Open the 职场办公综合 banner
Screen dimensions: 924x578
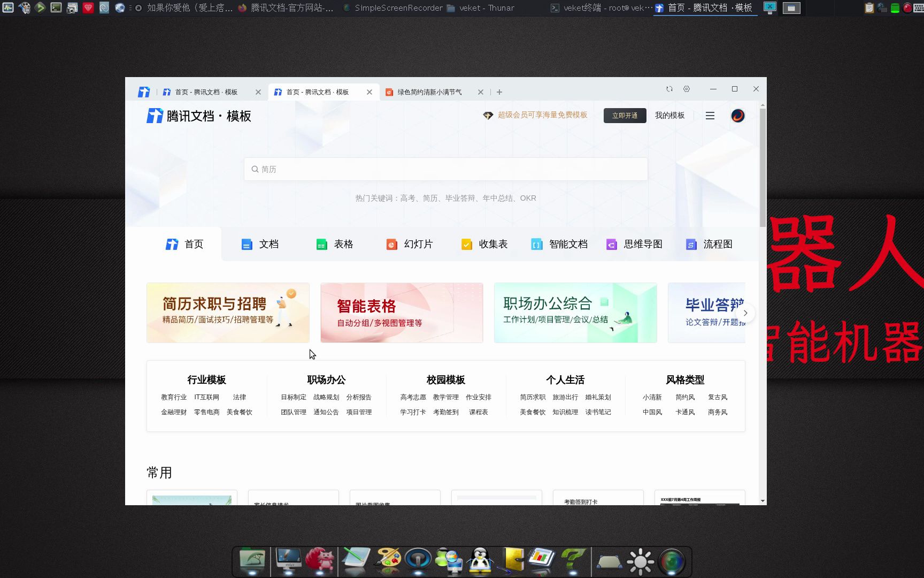click(575, 313)
